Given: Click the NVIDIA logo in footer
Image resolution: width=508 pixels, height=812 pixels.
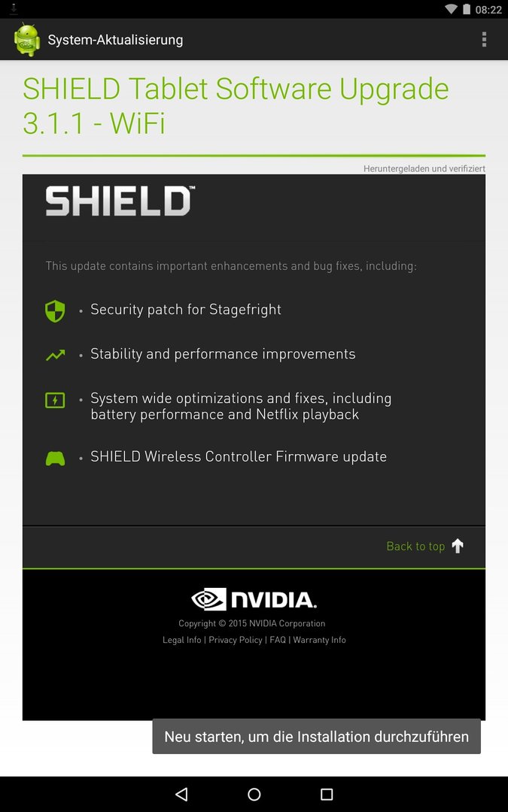Looking at the screenshot, I should tap(254, 599).
